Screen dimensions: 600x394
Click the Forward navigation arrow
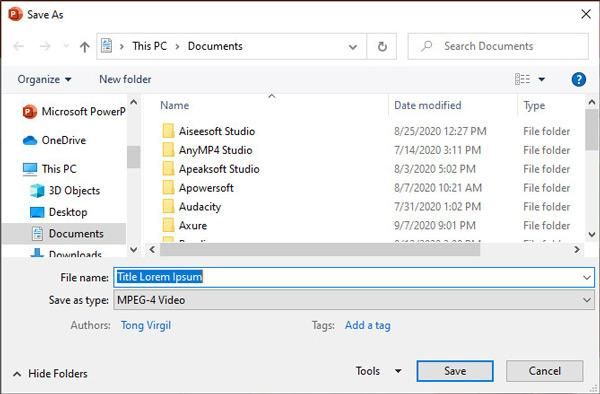coord(45,47)
